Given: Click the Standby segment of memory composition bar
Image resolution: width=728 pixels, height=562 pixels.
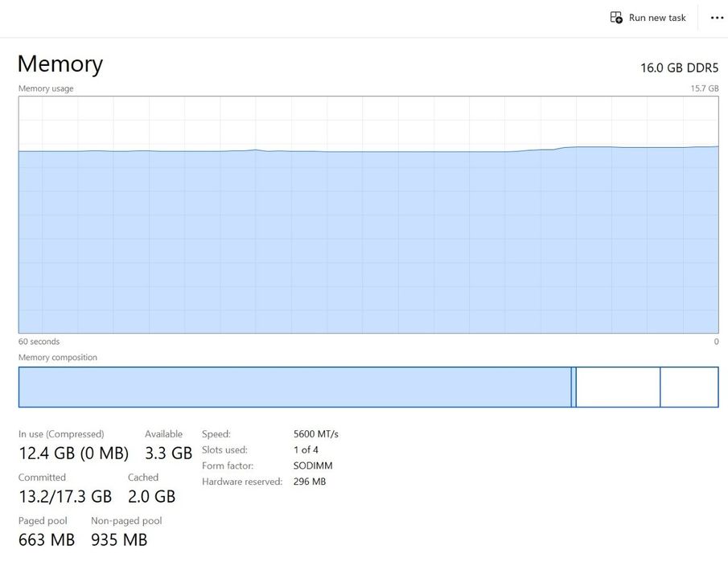Looking at the screenshot, I should (618, 387).
